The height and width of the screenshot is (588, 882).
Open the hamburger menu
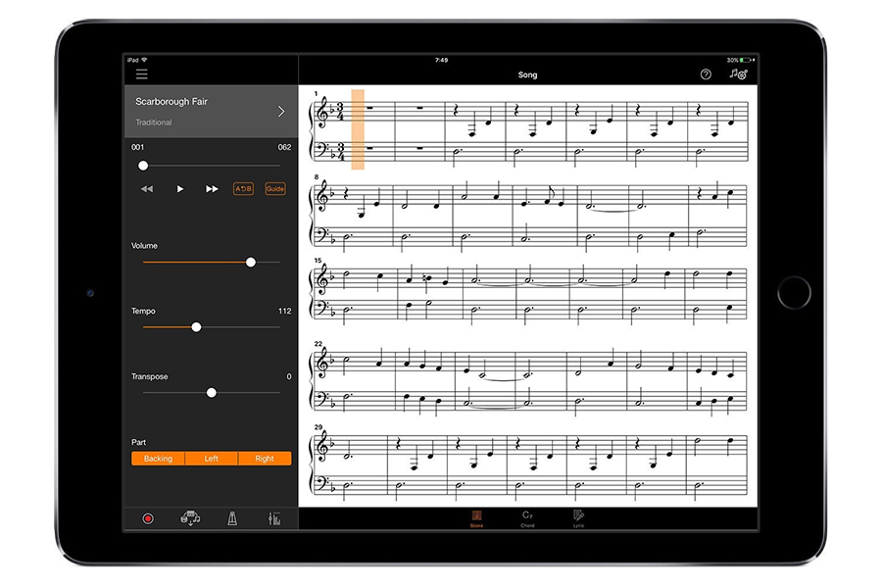coord(142,74)
